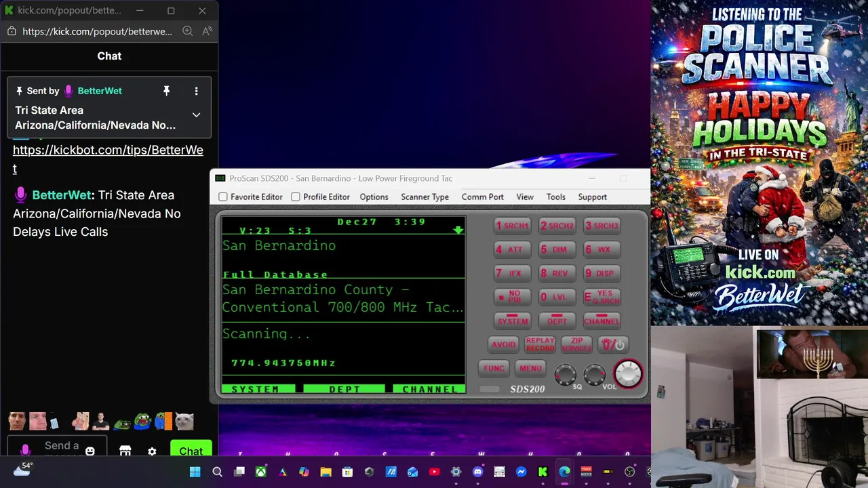Open the Comm Port menu
This screenshot has height=488, width=868.
coord(482,197)
